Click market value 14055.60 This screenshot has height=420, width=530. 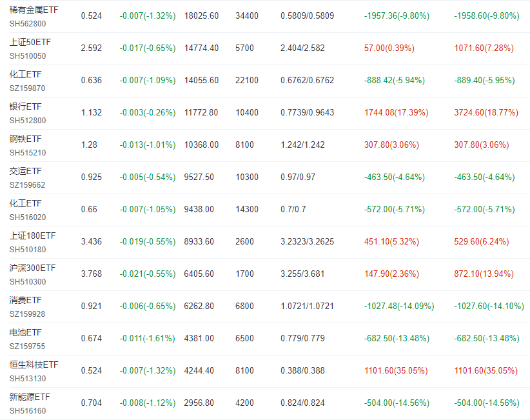201,81
